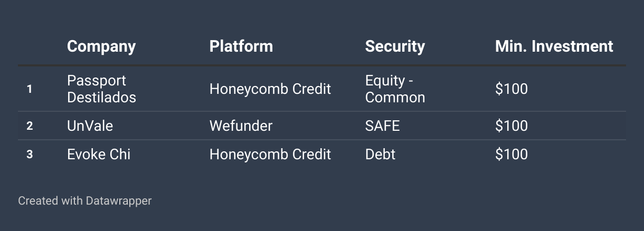This screenshot has height=231, width=644.
Task: Click the Equity - Common security cell
Action: (x=395, y=89)
